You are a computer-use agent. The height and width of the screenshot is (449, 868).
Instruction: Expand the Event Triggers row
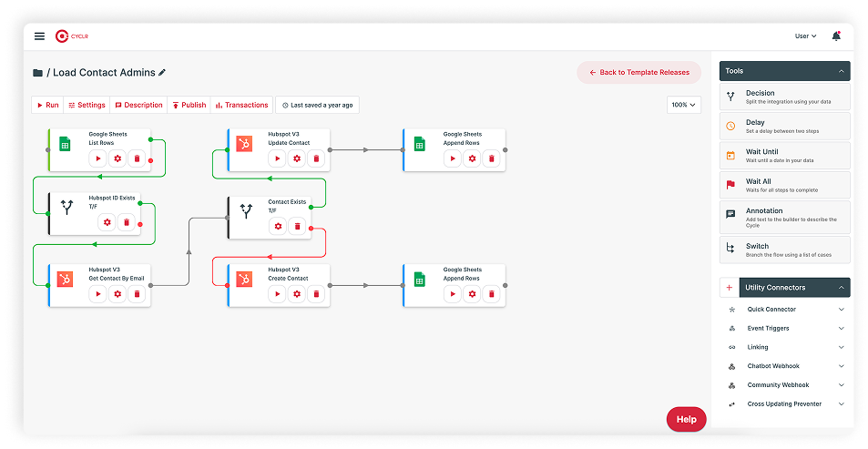click(784, 328)
